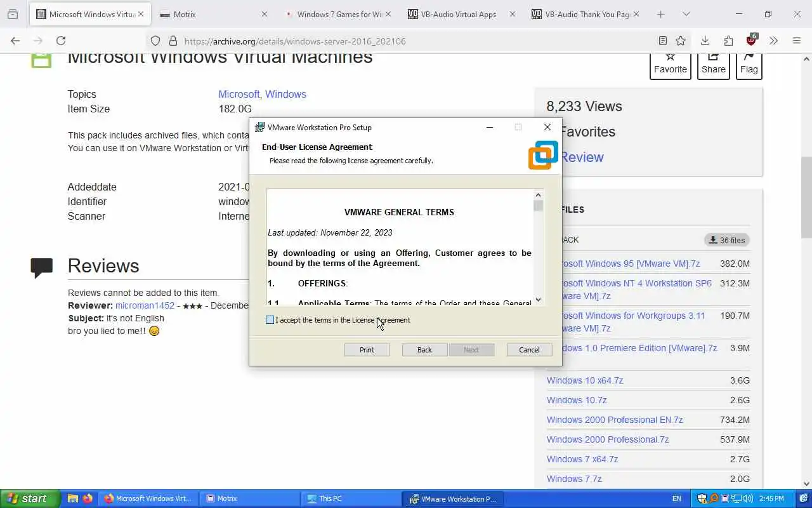
Task: Click the volume speaker tray icon
Action: point(747,498)
